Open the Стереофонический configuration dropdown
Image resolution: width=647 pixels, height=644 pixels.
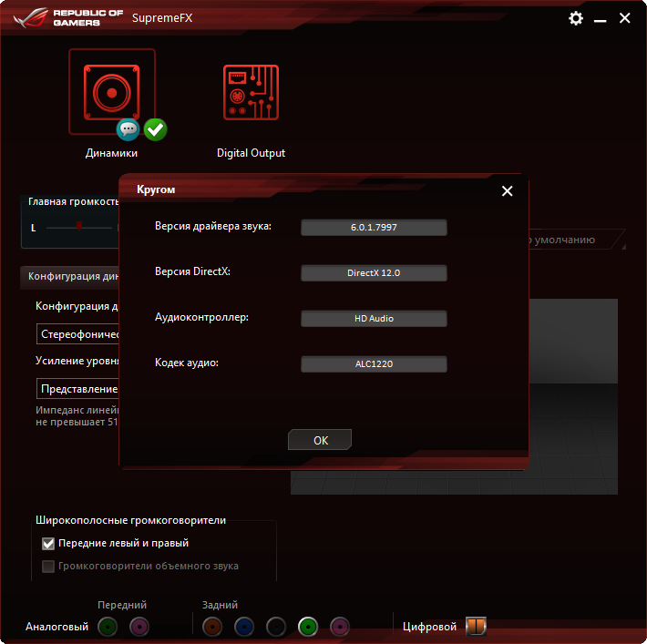click(77, 334)
